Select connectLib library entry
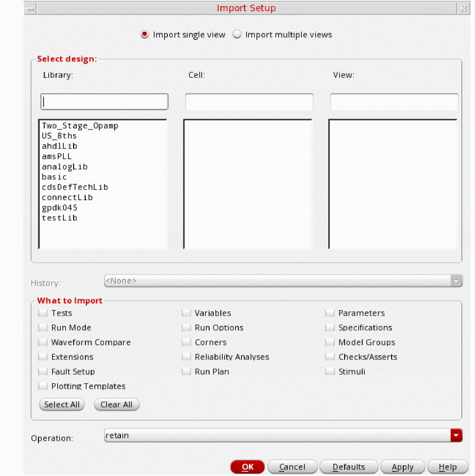Screen dimensions: 475x476 pyautogui.click(x=68, y=197)
